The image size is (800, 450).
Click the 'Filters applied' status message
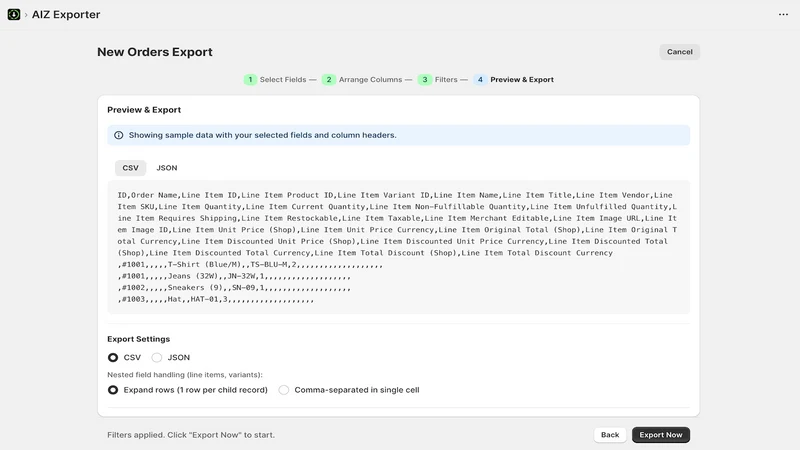[x=191, y=435]
